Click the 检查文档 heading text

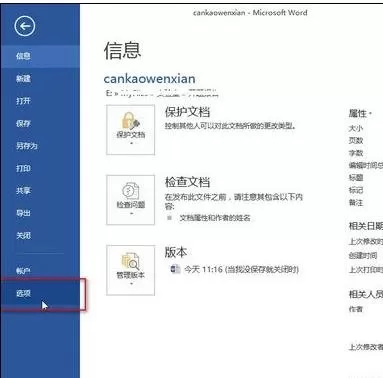(x=187, y=182)
